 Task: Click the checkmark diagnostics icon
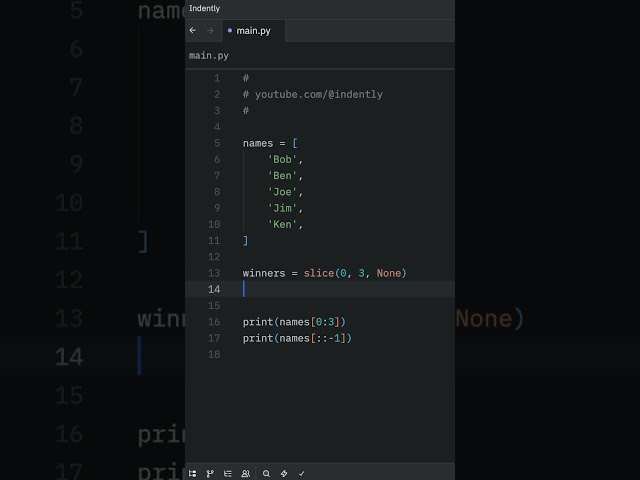(x=302, y=473)
